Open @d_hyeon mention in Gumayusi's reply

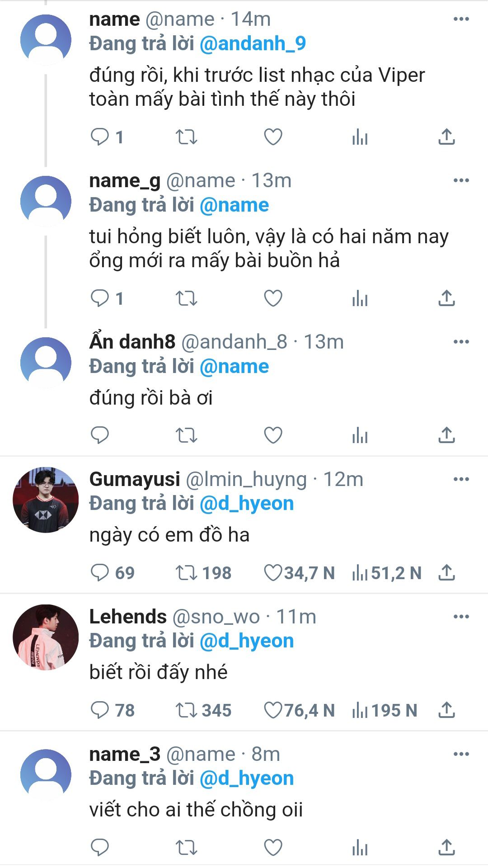tap(246, 504)
